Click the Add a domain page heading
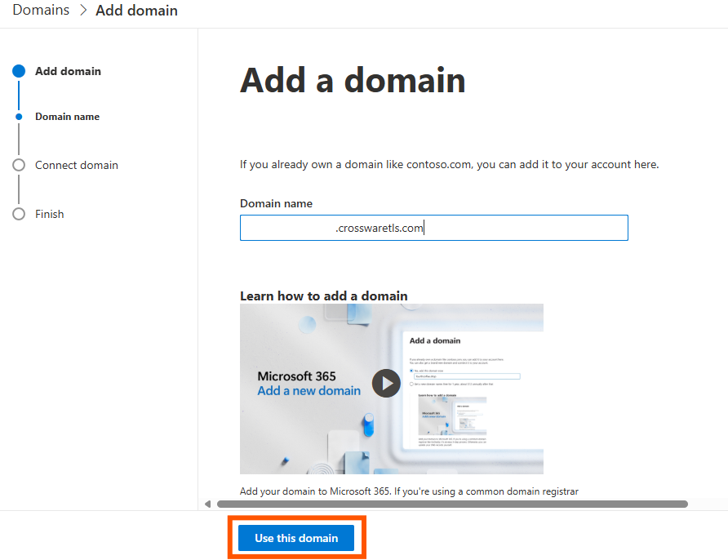This screenshot has width=728, height=560. tap(353, 81)
